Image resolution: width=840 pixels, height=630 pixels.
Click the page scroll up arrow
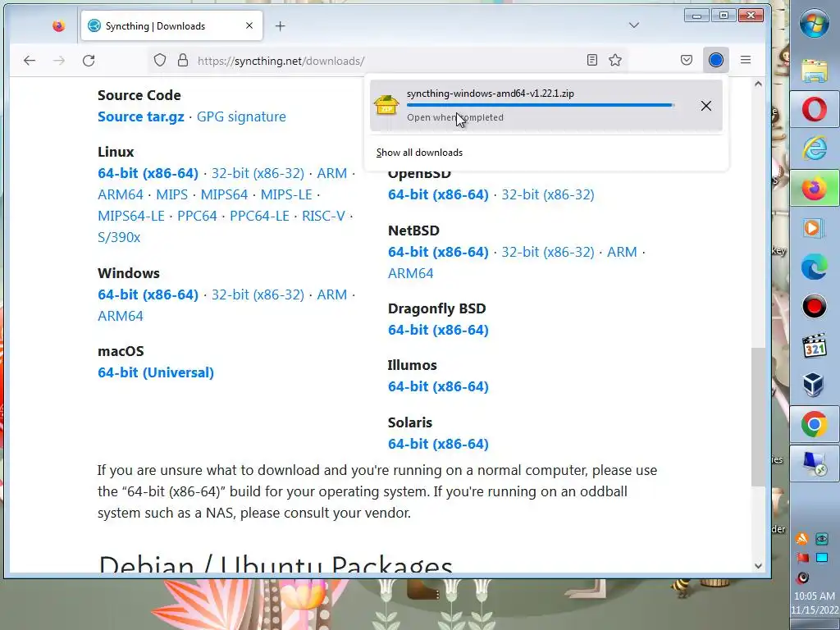pyautogui.click(x=758, y=84)
